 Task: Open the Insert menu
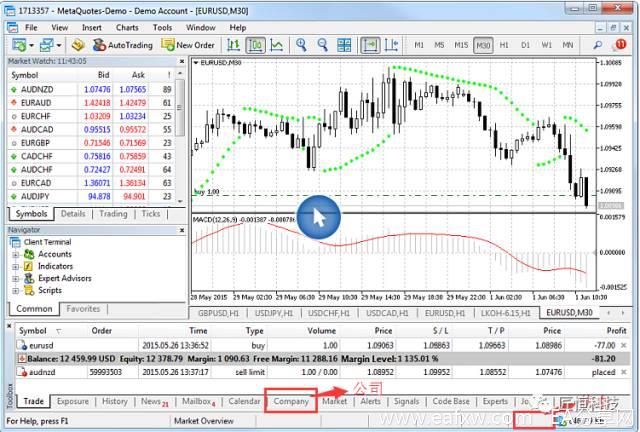[x=92, y=27]
